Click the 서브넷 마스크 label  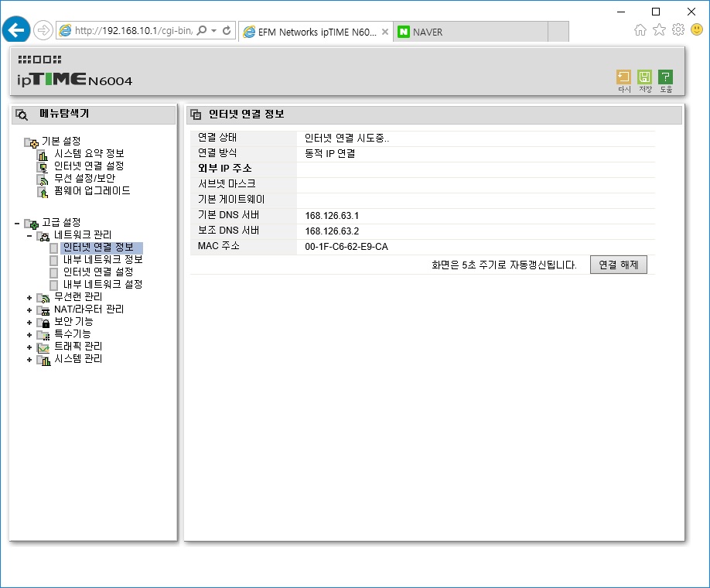tap(227, 183)
